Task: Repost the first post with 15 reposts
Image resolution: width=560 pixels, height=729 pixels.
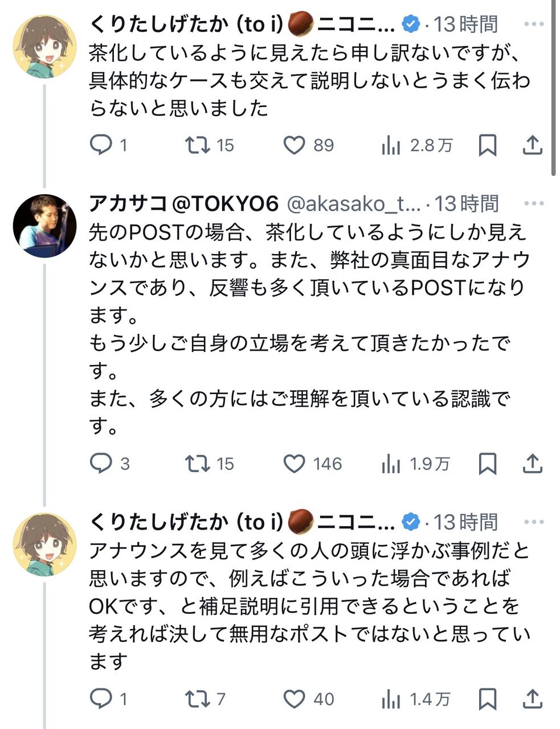Action: [x=198, y=146]
